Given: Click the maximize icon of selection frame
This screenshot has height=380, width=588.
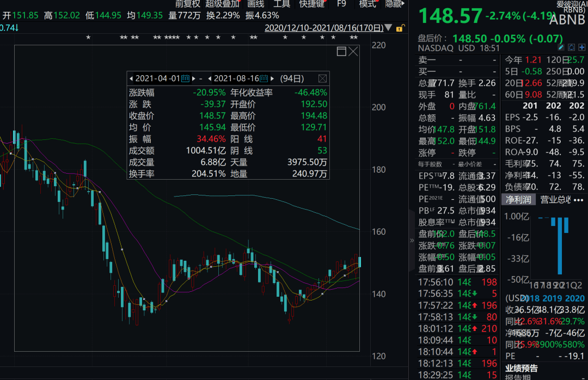Looking at the screenshot, I should 341,51.
